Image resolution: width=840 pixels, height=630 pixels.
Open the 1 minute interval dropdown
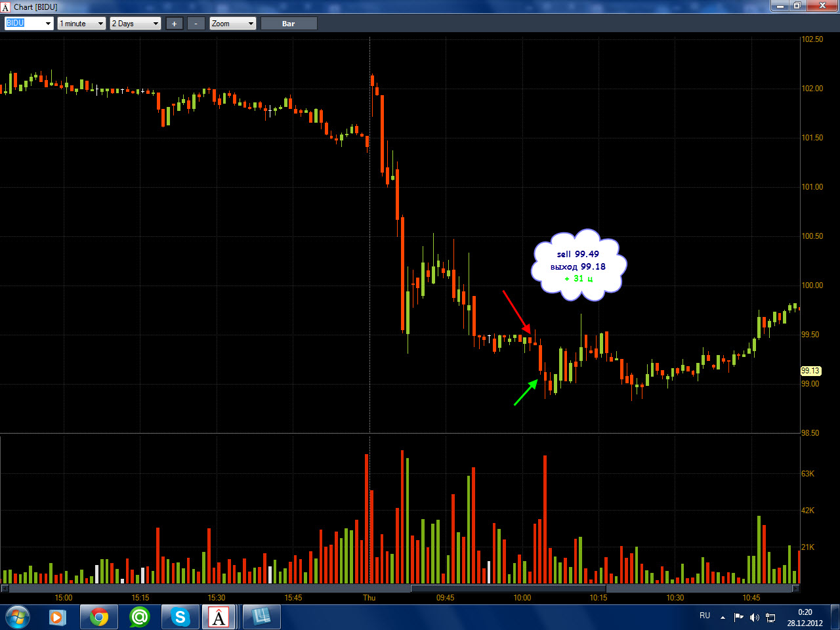click(81, 24)
